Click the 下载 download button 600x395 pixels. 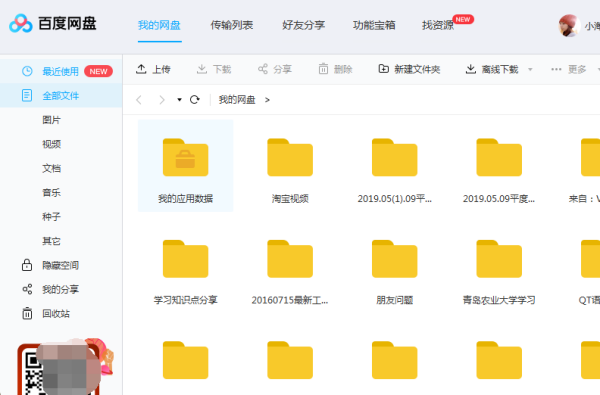(x=214, y=69)
